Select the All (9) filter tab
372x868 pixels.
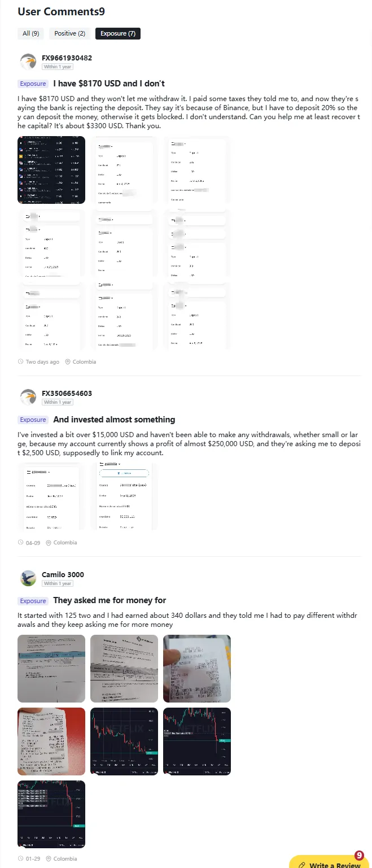click(30, 33)
